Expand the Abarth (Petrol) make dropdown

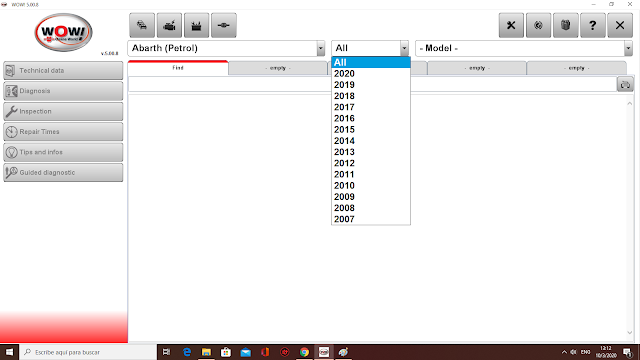click(320, 48)
